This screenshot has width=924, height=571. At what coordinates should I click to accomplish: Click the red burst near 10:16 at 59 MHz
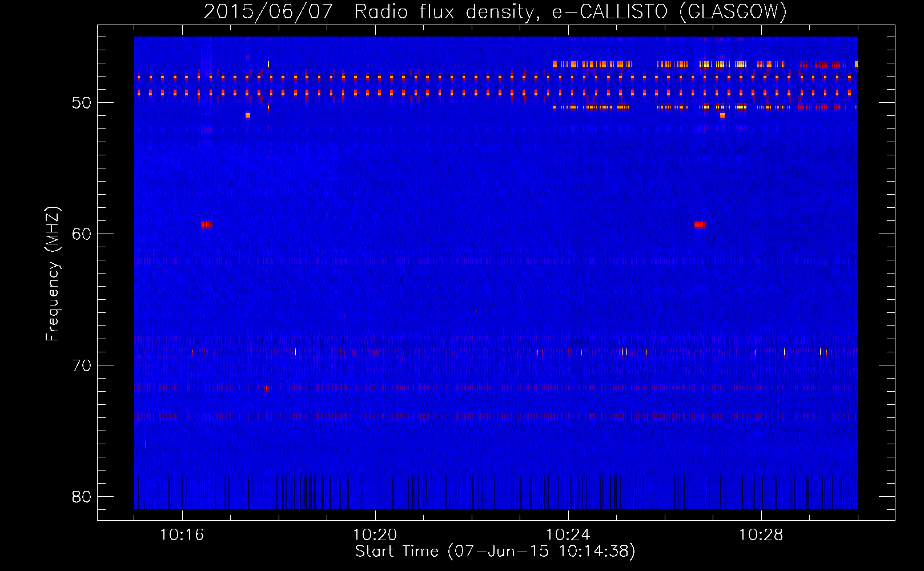pos(206,224)
